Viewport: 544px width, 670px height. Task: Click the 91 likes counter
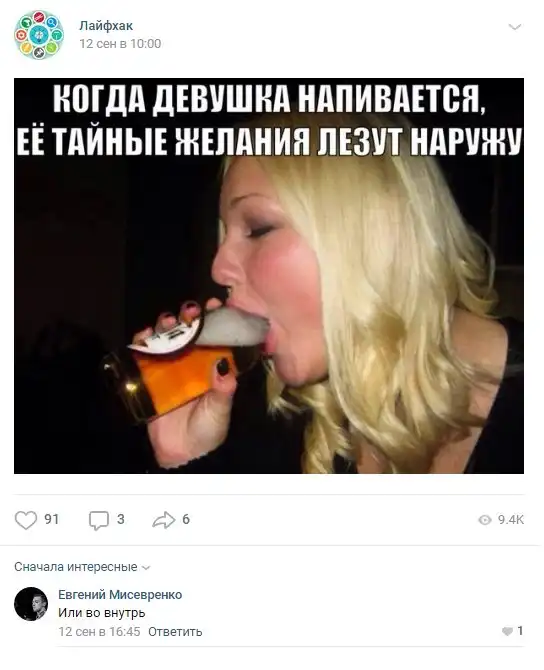52,519
